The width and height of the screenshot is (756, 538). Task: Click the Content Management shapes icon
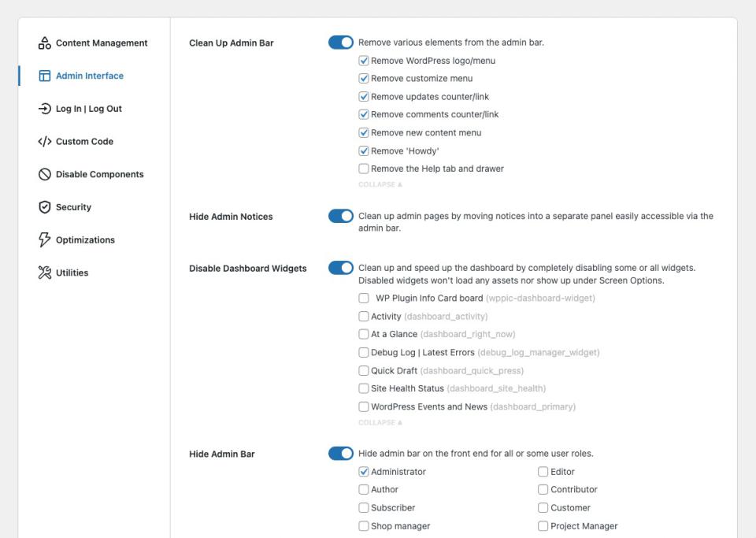[45, 43]
